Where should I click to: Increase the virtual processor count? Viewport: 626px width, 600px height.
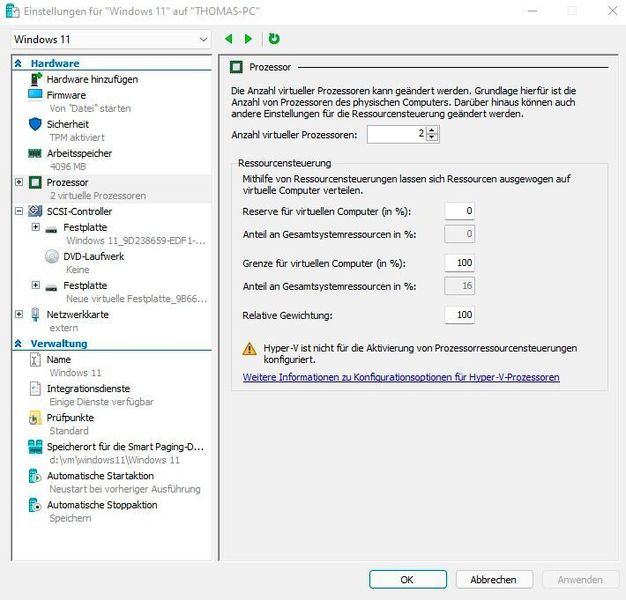point(432,131)
